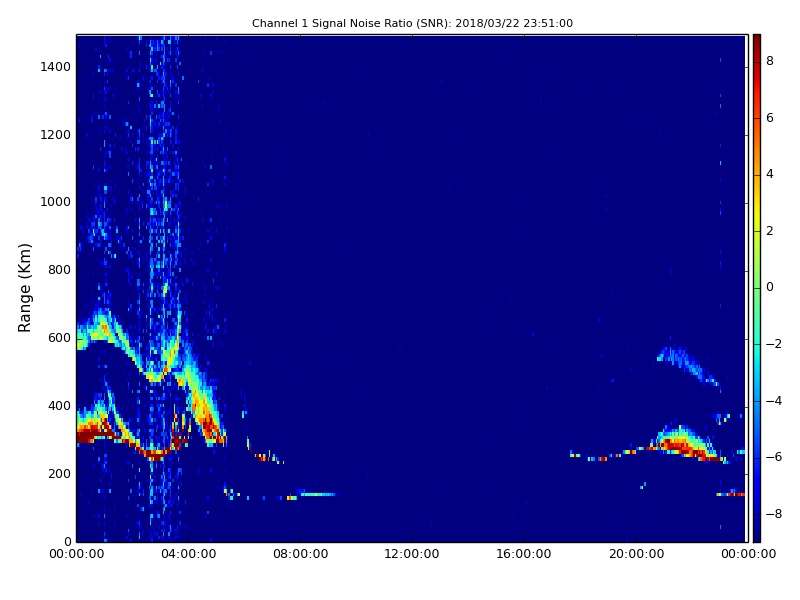Click the 1200 range tick label
800x600 pixels.
pyautogui.click(x=56, y=135)
